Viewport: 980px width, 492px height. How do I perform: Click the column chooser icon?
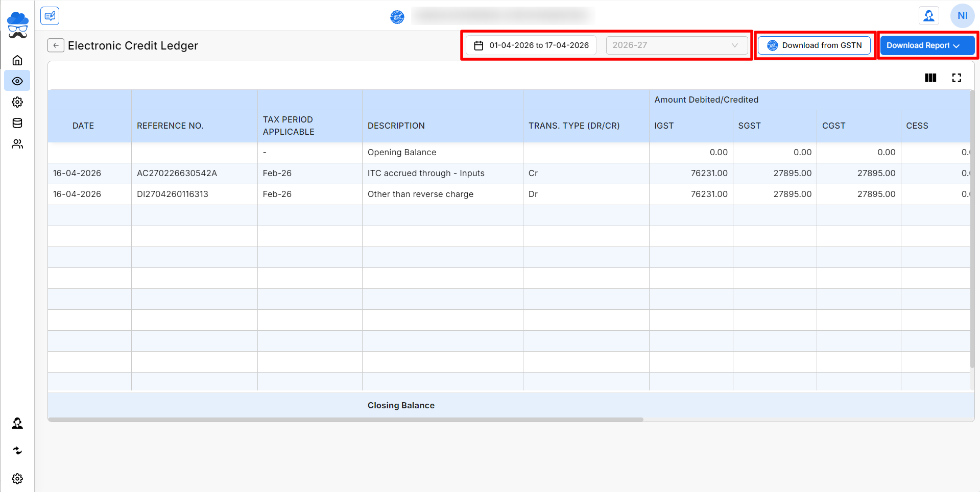point(930,78)
